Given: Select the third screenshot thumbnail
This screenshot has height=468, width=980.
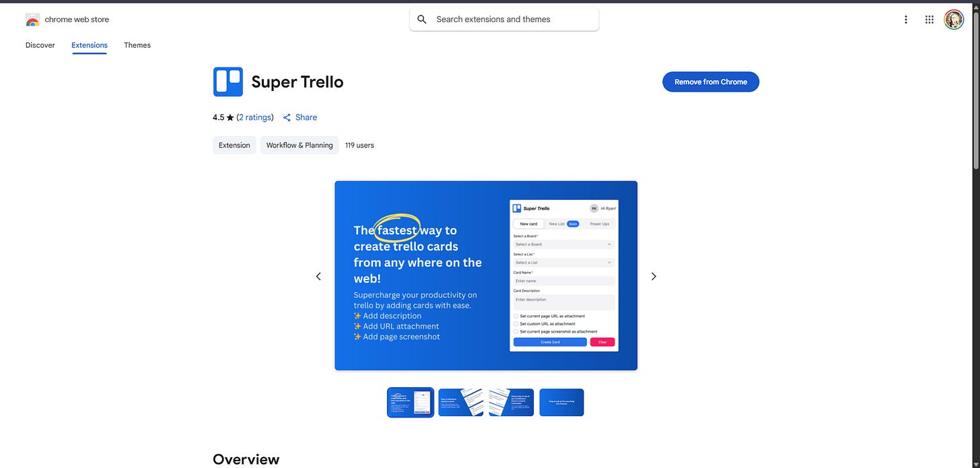Looking at the screenshot, I should click(x=512, y=403).
